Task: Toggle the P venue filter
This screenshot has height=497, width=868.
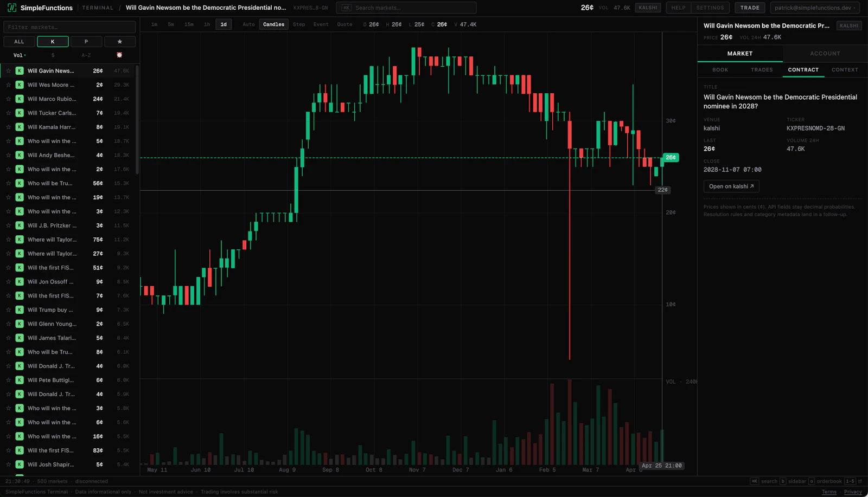Action: (x=86, y=42)
